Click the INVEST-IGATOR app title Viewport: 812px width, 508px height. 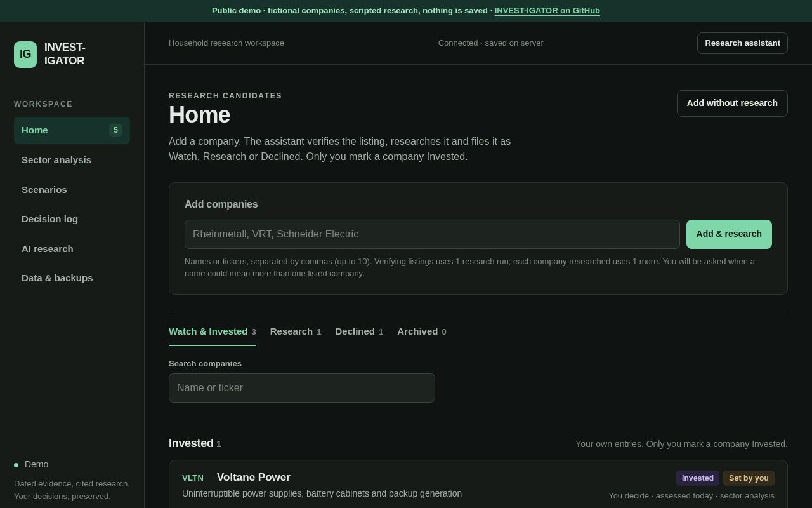tap(65, 55)
